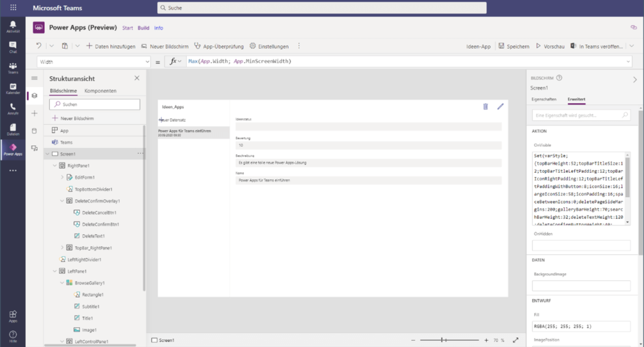Select the Komponenten tab
Image resolution: width=644 pixels, height=347 pixels.
[100, 91]
